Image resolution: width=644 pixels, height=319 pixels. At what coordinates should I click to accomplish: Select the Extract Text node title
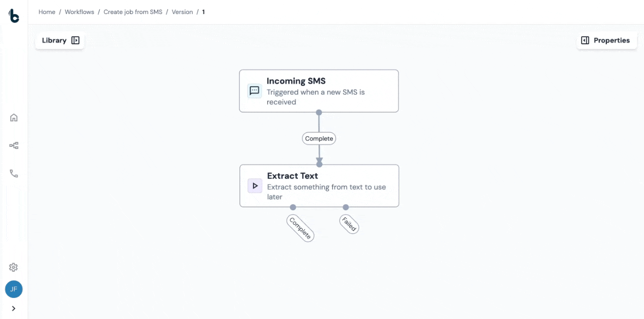coord(292,176)
